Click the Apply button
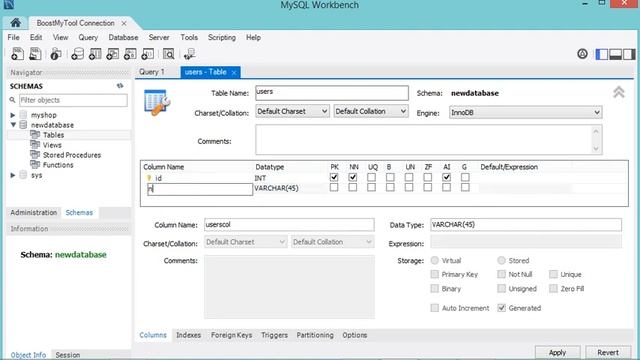The width and height of the screenshot is (640, 360). click(557, 352)
